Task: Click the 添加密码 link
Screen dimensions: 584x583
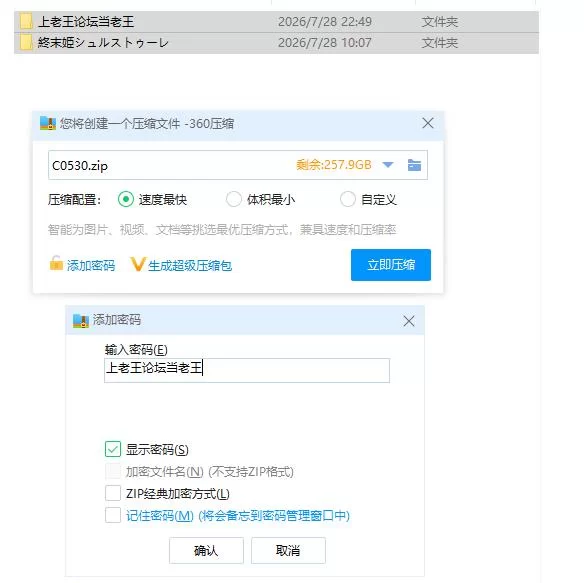Action: [91, 266]
